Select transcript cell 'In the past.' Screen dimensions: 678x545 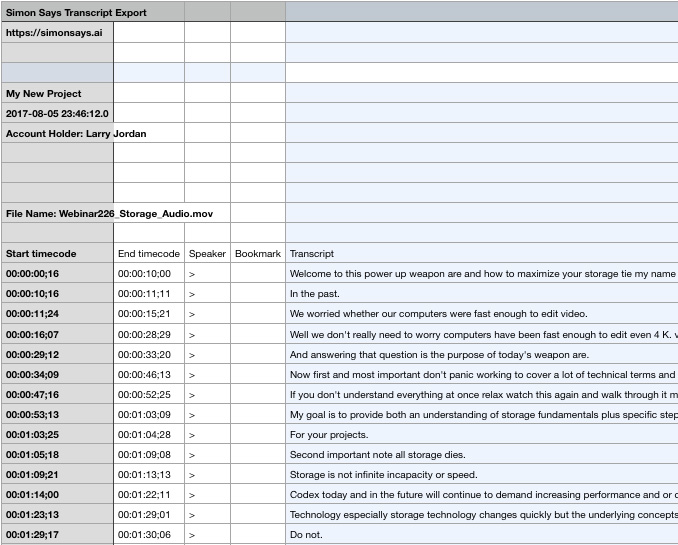[482, 293]
